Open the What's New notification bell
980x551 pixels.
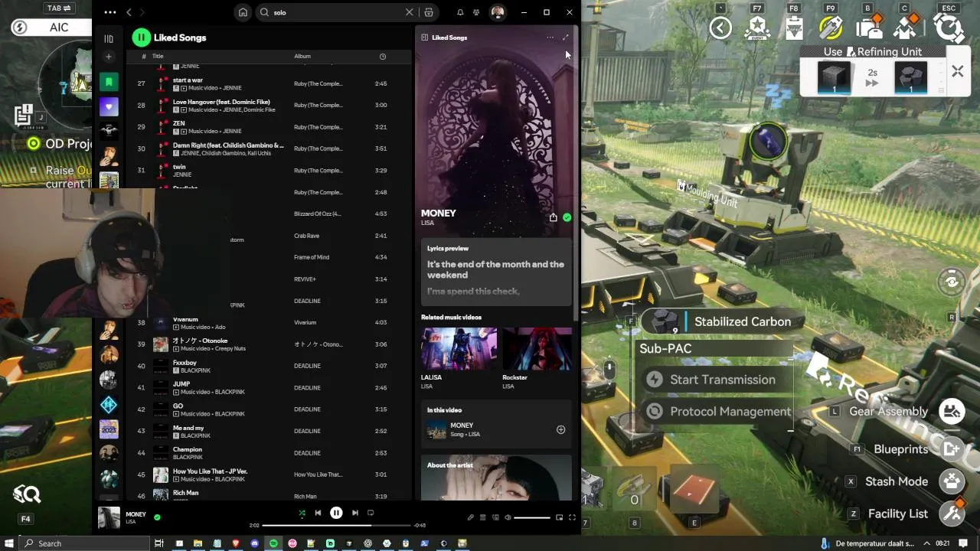(460, 12)
